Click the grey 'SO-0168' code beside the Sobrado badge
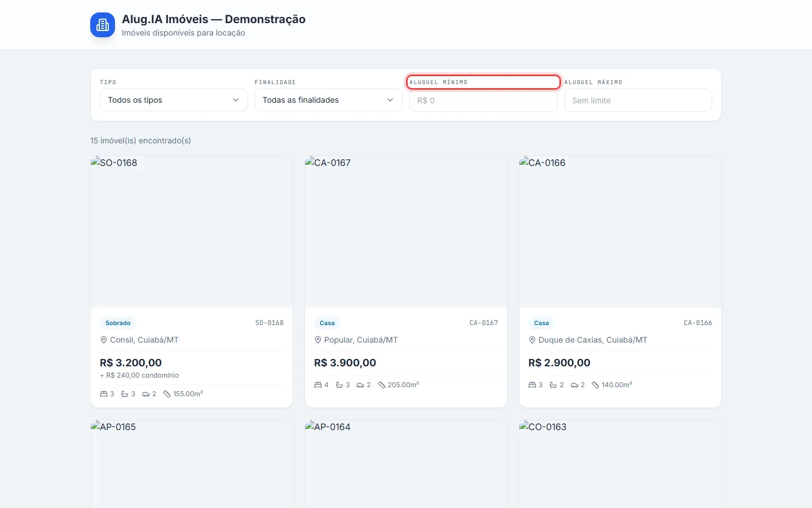Viewport: 812px width, 508px height. 270,323
